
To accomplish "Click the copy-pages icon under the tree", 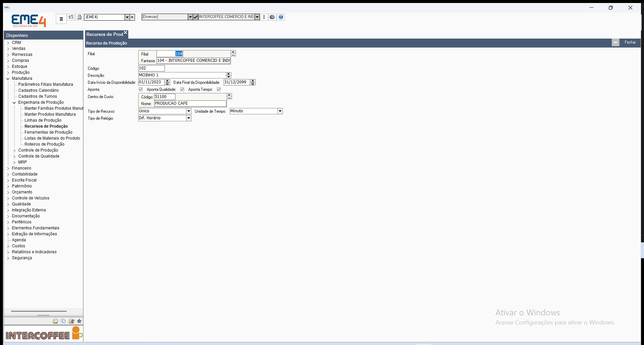I will point(63,321).
